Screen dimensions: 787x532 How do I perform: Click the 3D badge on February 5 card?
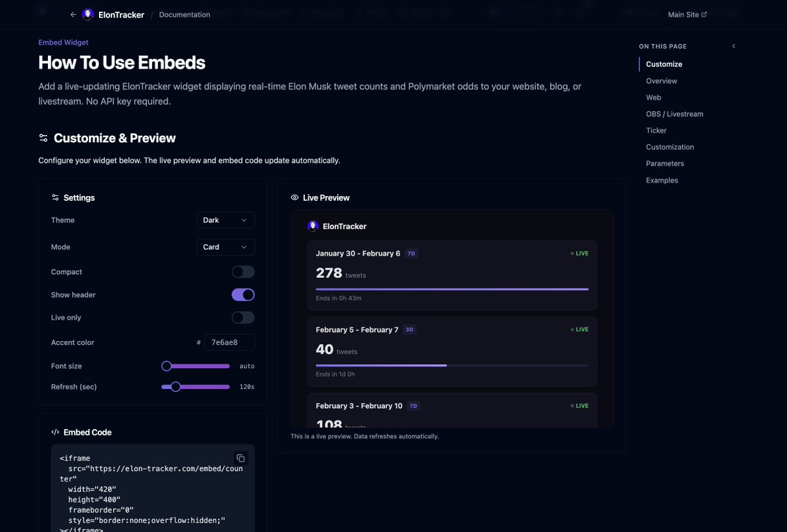tap(409, 330)
